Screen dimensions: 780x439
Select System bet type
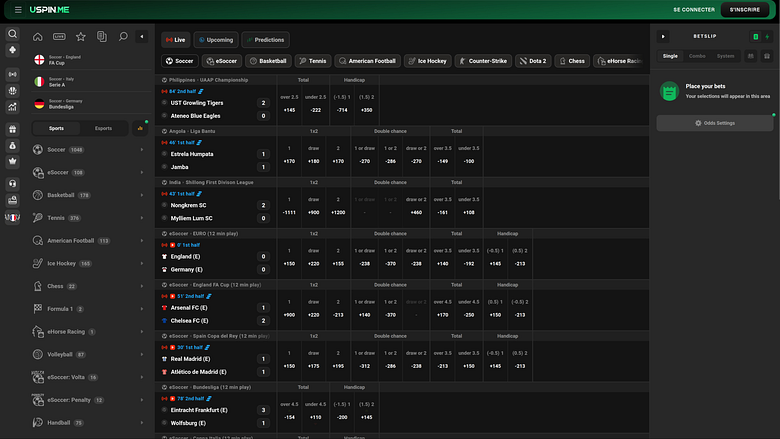(725, 56)
